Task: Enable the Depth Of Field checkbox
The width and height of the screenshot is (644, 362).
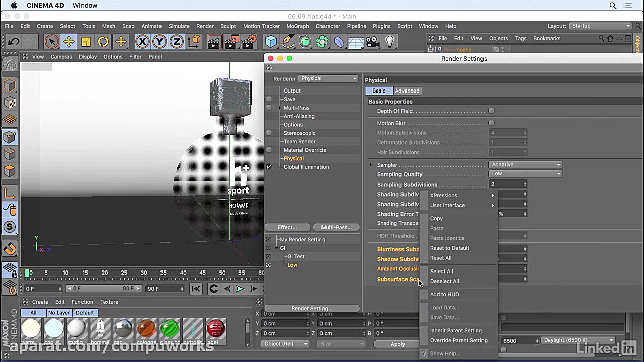Action: (491, 111)
